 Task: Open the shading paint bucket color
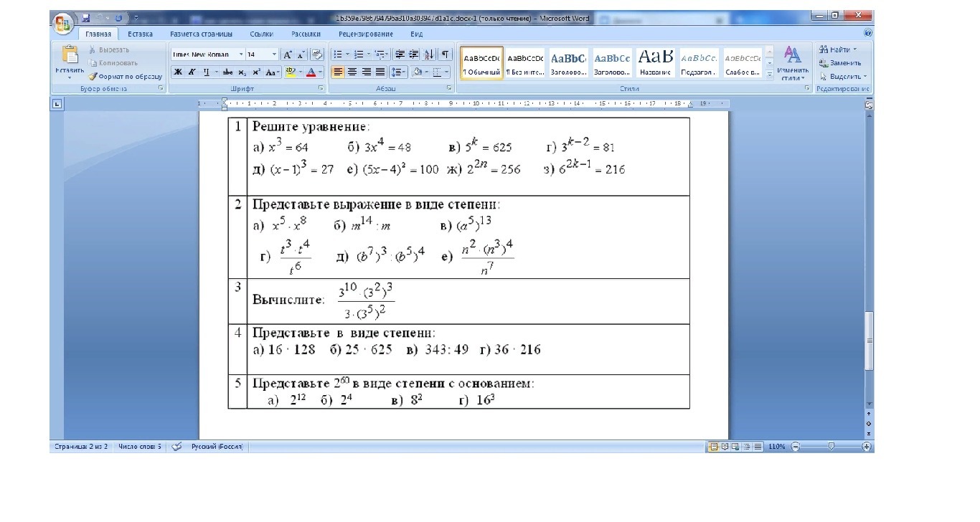(417, 72)
